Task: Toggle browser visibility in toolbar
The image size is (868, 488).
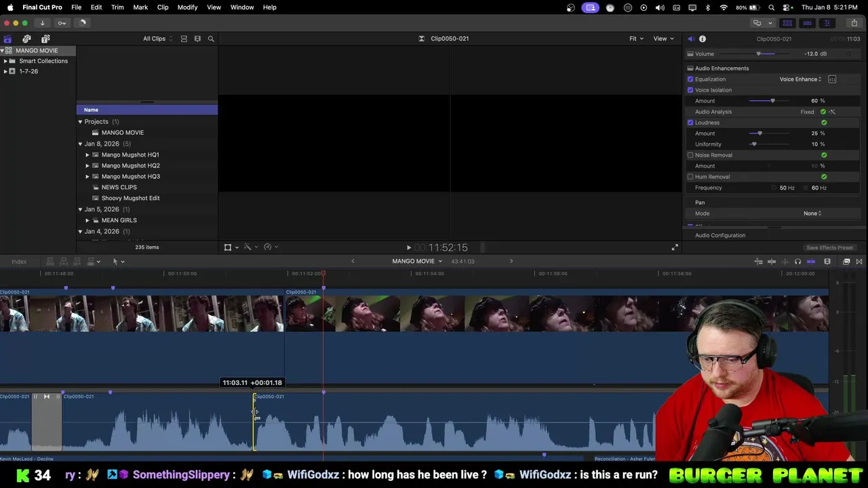Action: pos(787,22)
